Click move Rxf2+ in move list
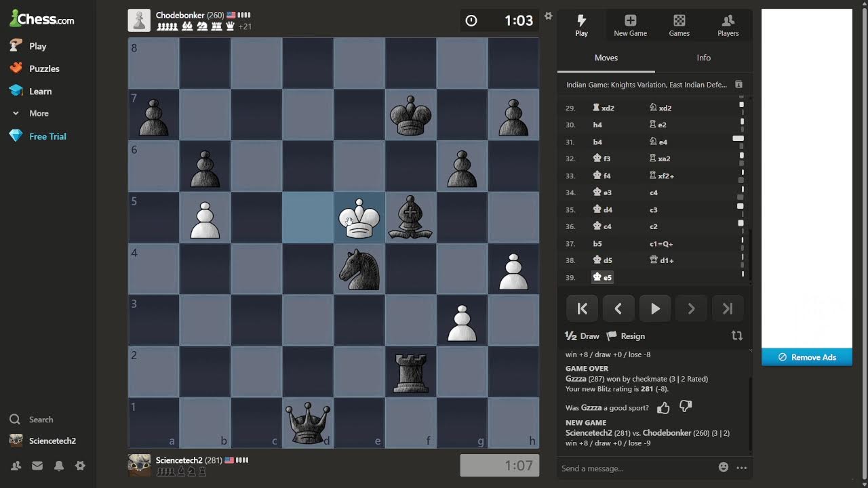This screenshot has width=868, height=488. (x=662, y=176)
